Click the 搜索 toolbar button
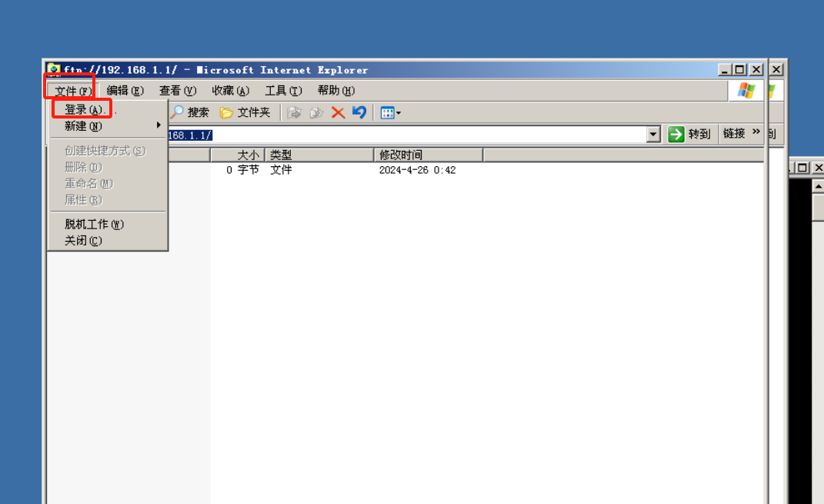 (190, 112)
